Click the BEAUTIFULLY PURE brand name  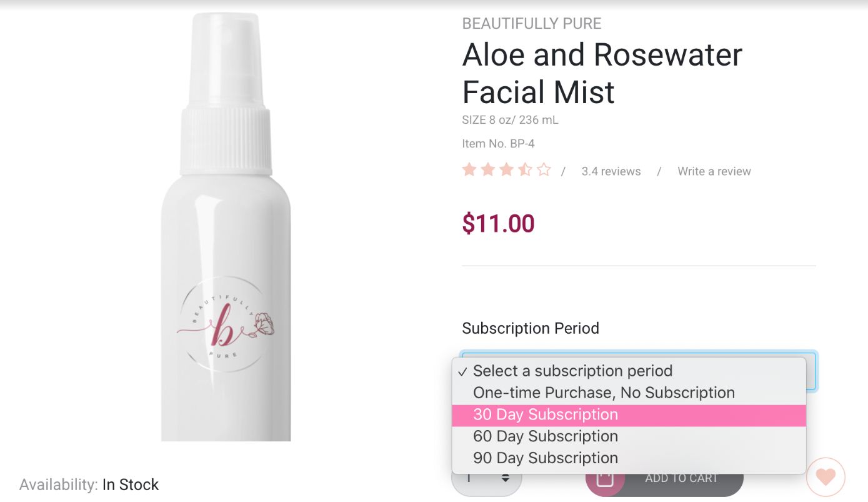(x=531, y=24)
